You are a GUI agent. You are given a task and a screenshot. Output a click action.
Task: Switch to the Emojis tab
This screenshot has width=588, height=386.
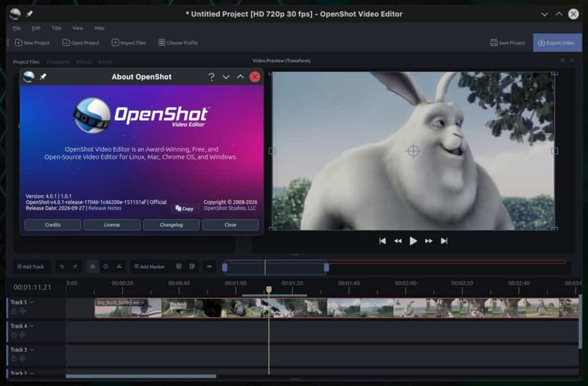pyautogui.click(x=106, y=62)
